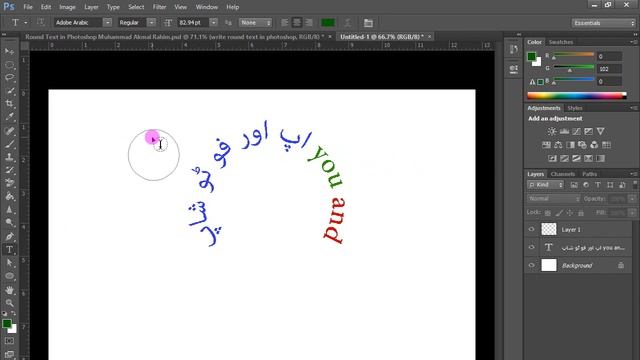The image size is (640, 360).
Task: Toggle lock all in Layers panel
Action: 581,213
